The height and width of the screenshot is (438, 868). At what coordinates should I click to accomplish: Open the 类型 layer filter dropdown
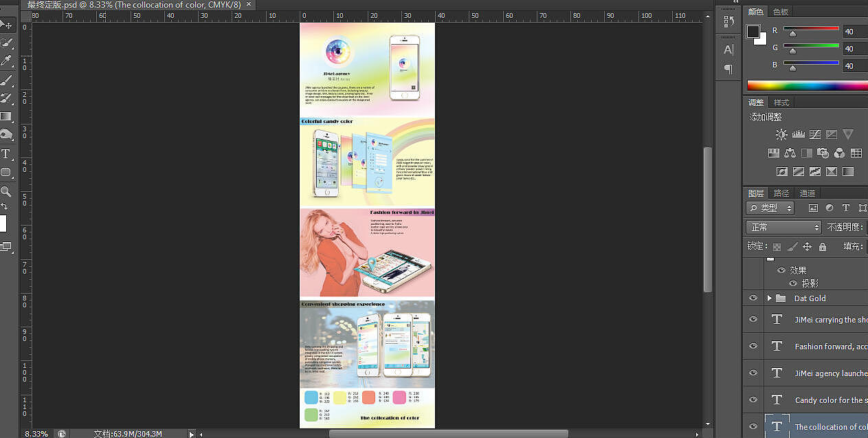[770, 208]
